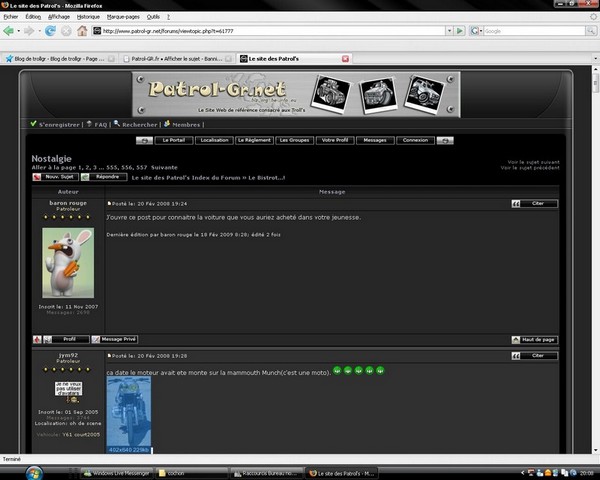The width and height of the screenshot is (600, 480).
Task: Click the vertical scrollbar thumb
Action: [595, 83]
